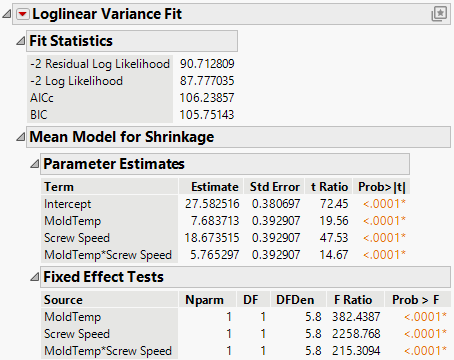This screenshot has width=454, height=360.
Task: Collapse the Fixed Effect Tests table
Action: (35, 277)
